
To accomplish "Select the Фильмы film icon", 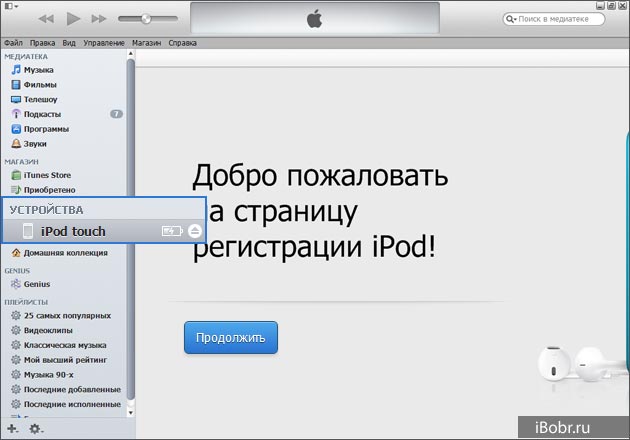I will tap(16, 85).
